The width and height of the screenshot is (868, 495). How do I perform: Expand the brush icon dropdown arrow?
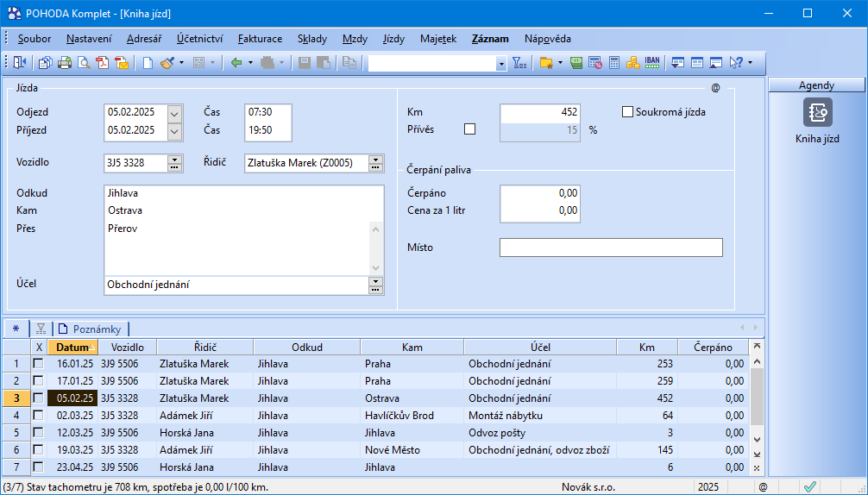(181, 63)
